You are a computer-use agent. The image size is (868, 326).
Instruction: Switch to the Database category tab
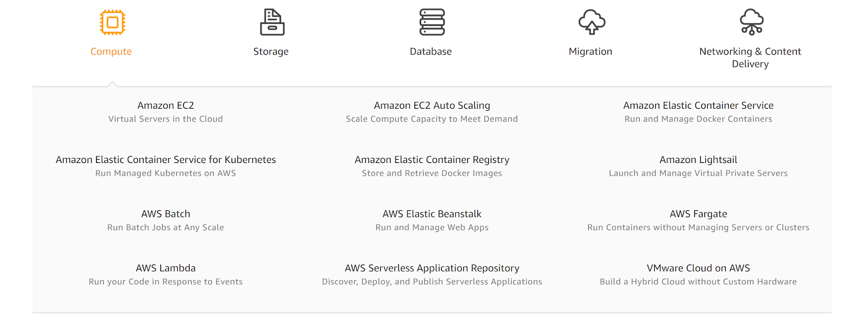click(431, 51)
